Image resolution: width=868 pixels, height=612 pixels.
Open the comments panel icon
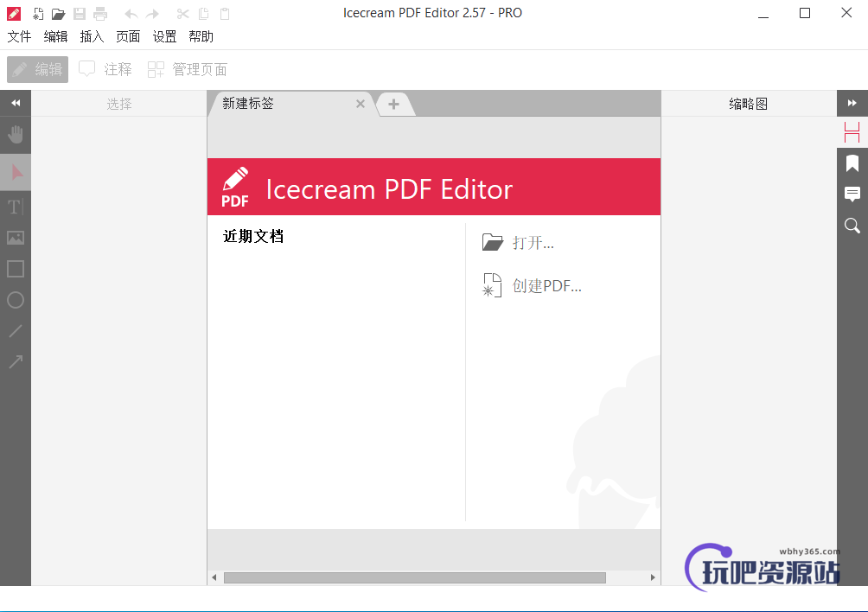(852, 194)
